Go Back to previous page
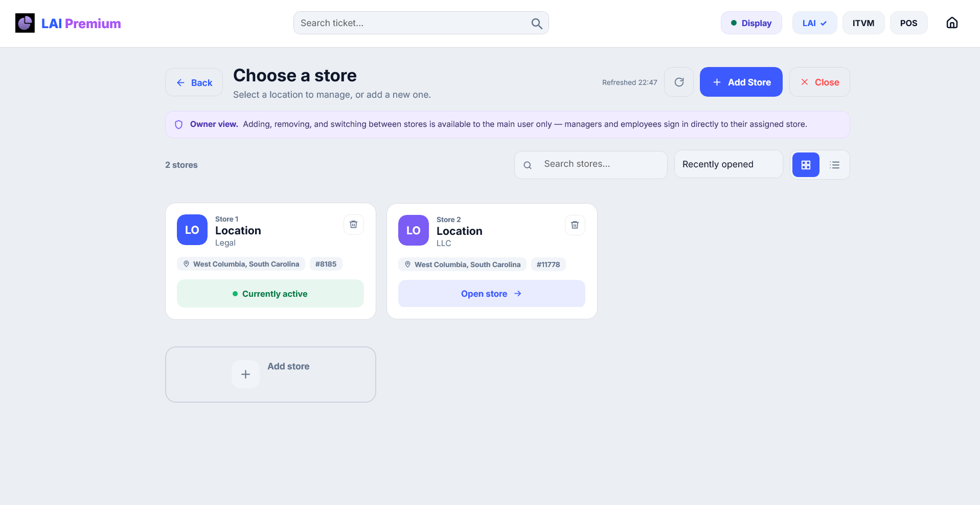980x505 pixels. click(194, 82)
